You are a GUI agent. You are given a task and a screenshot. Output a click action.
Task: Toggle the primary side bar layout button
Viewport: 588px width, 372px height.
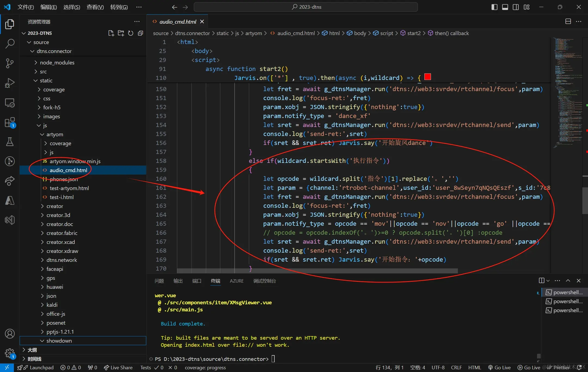(x=494, y=7)
